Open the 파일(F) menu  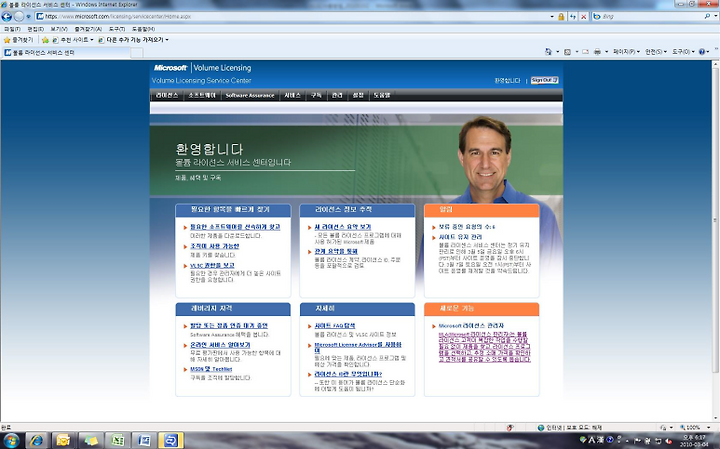(x=12, y=29)
